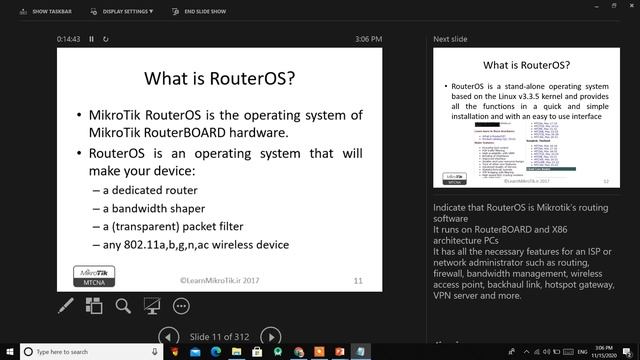Open the shield security app on taskbar
Screen dimensions: 640x360
point(175,351)
